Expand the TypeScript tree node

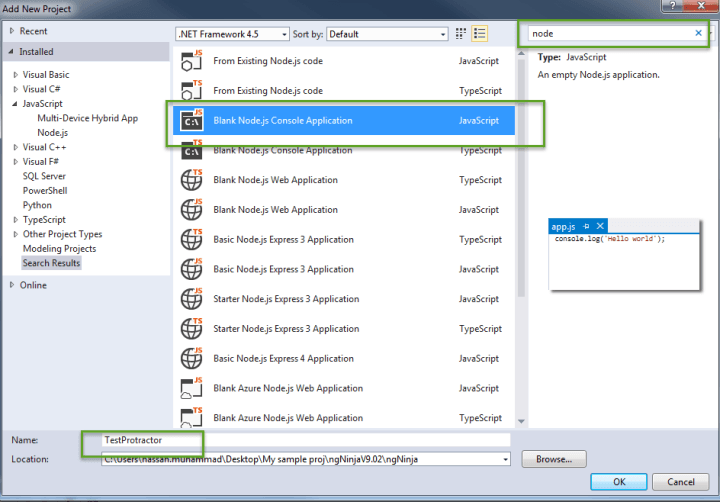16,220
